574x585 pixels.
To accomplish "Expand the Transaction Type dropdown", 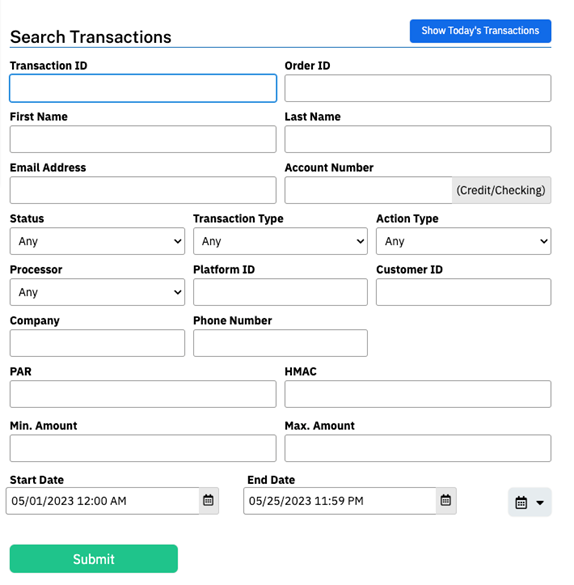I will 280,241.
